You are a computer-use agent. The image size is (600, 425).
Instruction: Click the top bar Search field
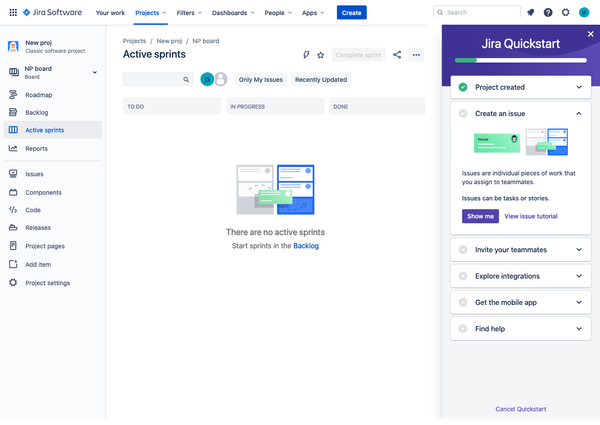(x=477, y=12)
